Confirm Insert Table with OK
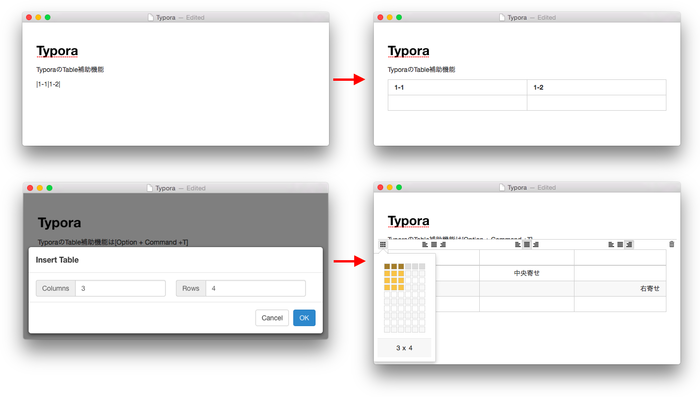Viewport: 700px width, 397px height. [x=304, y=318]
